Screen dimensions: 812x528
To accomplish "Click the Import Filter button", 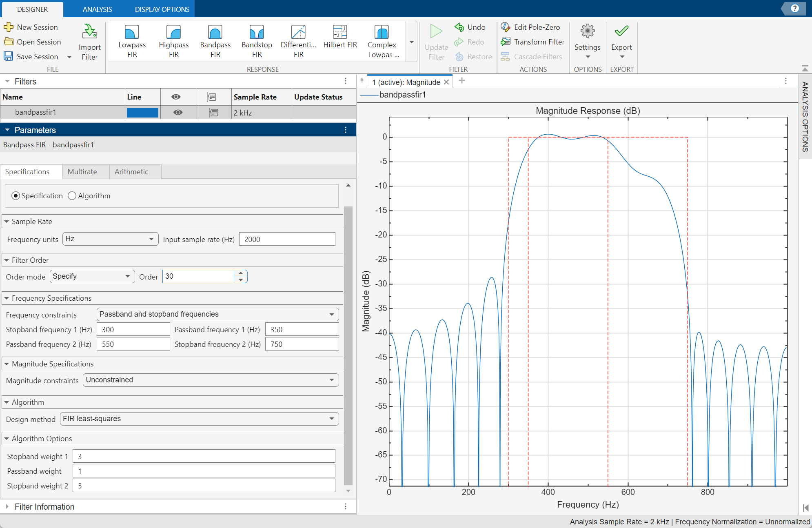I will coord(89,41).
